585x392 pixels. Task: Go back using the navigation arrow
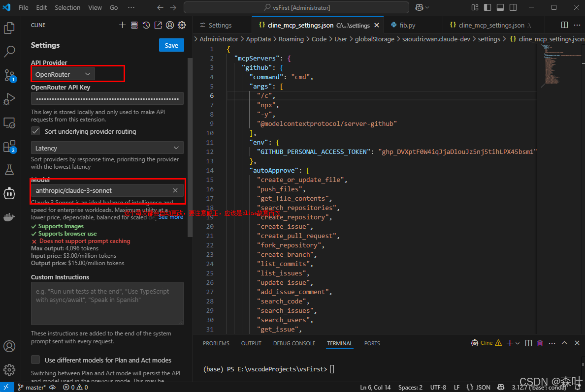(160, 7)
